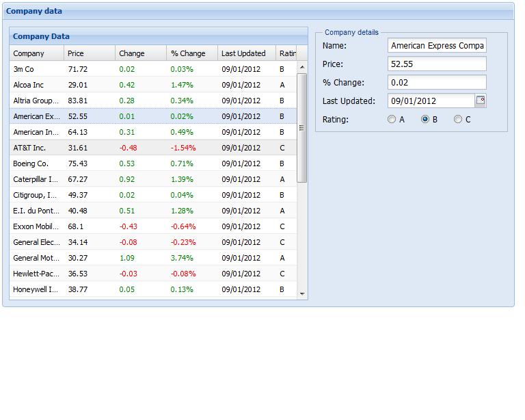
Task: Select the American In... row
Action: tap(153, 132)
